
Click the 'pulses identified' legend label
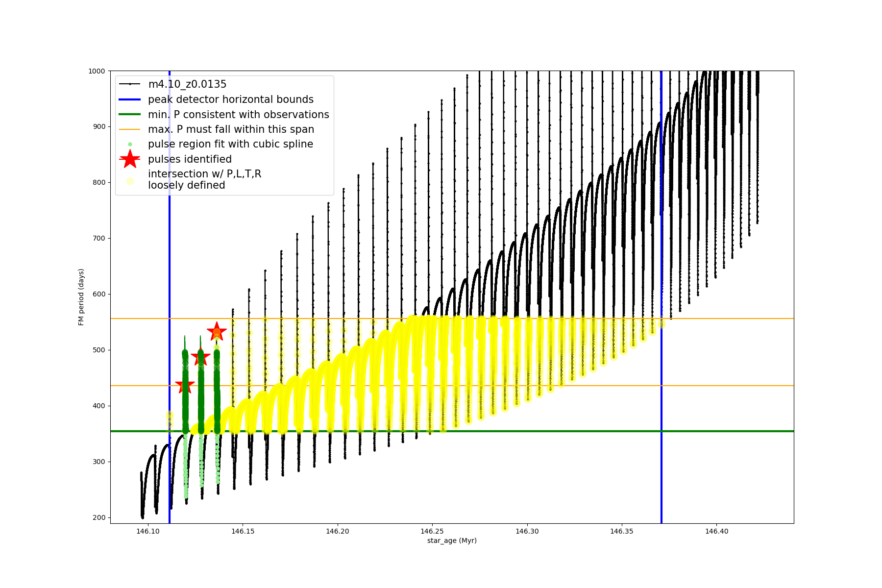tap(190, 159)
